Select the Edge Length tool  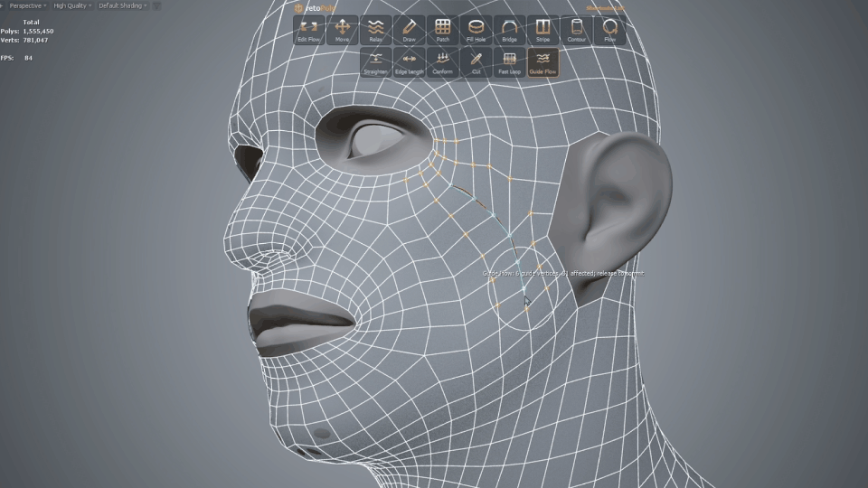pos(409,62)
